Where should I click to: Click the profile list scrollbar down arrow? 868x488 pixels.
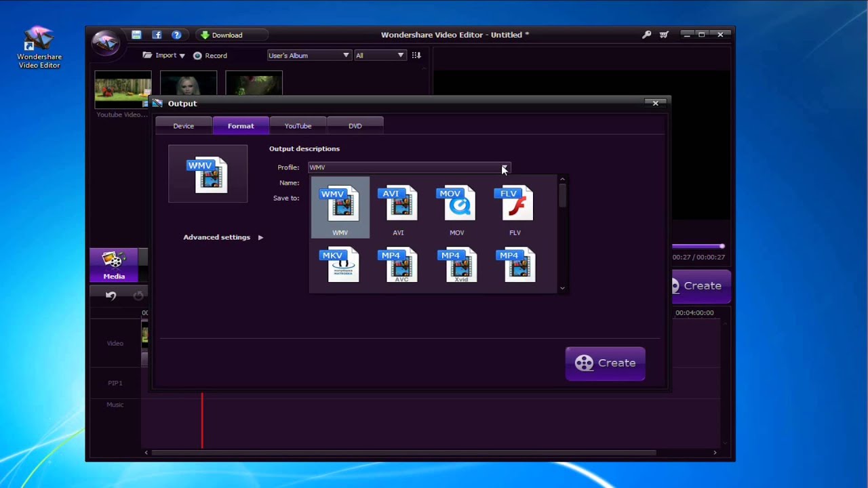tap(562, 288)
